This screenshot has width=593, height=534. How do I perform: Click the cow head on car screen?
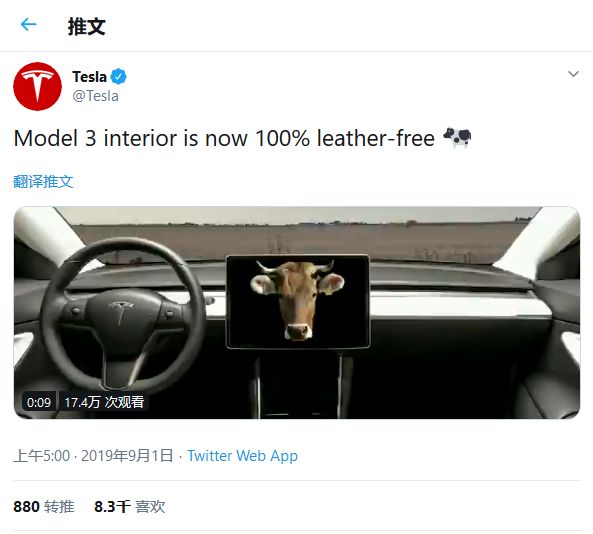[297, 300]
